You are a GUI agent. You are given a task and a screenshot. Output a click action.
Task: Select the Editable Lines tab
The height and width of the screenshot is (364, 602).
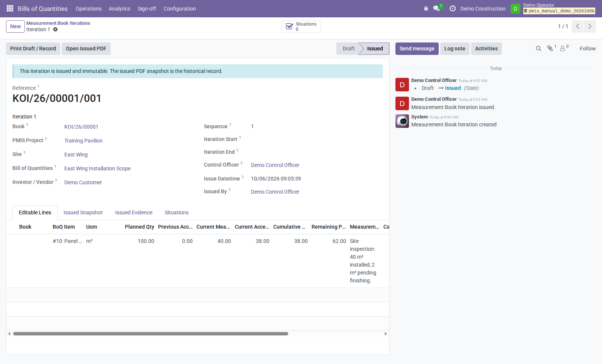point(35,212)
